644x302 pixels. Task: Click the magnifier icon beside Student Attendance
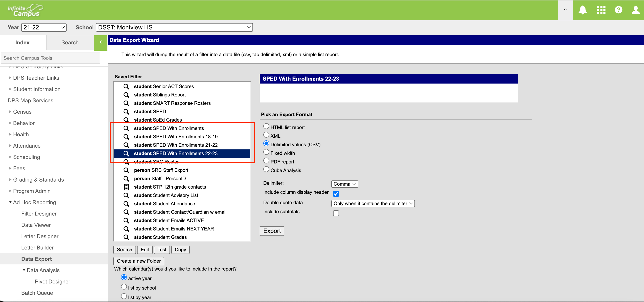[x=126, y=204]
